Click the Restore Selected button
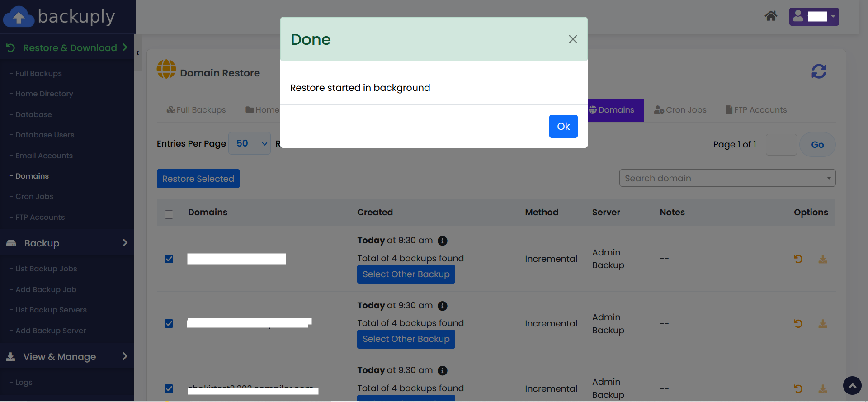Image resolution: width=868 pixels, height=402 pixels. [x=198, y=179]
